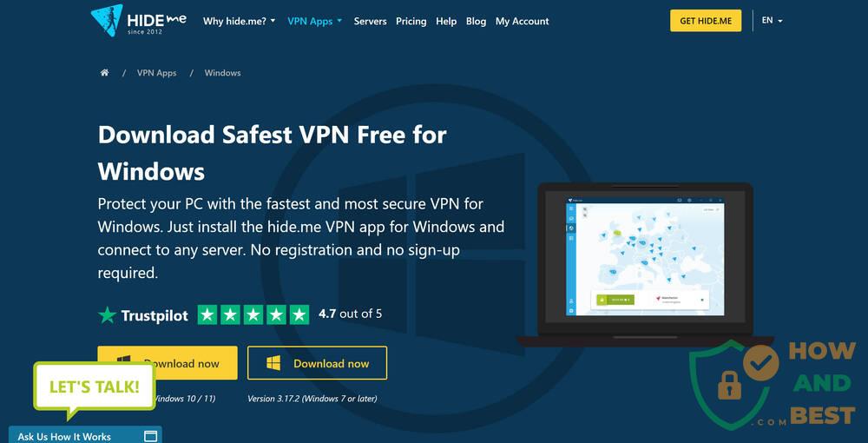Open the EN language selector
Image resolution: width=868 pixels, height=443 pixels.
coord(773,21)
